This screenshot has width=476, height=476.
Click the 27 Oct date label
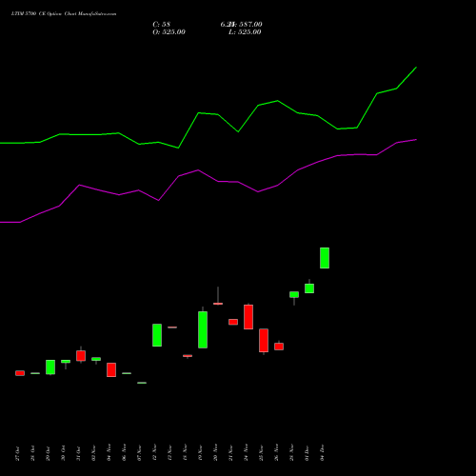point(18,453)
